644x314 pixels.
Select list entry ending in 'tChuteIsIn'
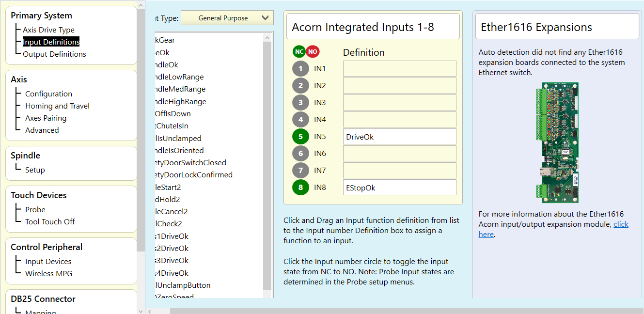click(x=171, y=126)
